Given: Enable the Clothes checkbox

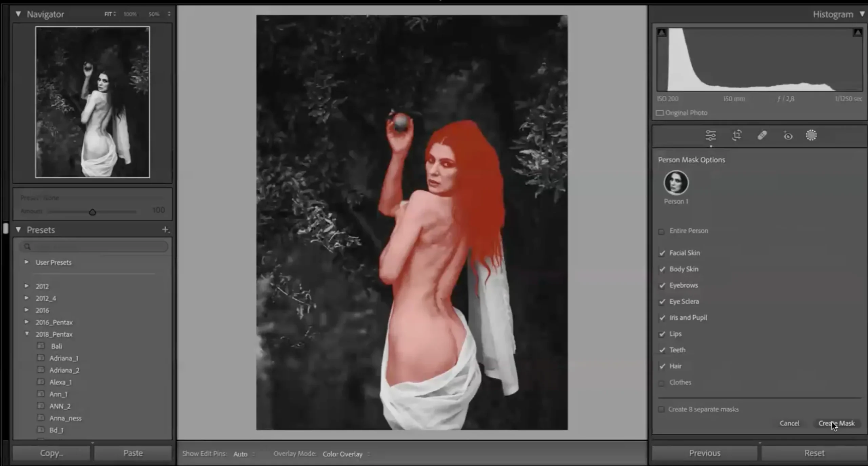Looking at the screenshot, I should tap(661, 383).
